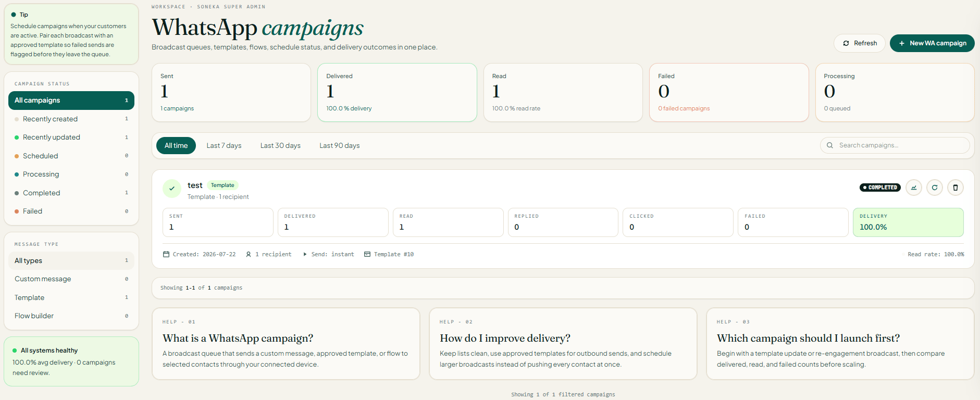Click the 'All systems healthy' status panel
Screen dimensions: 980x400
pyautogui.click(x=71, y=361)
